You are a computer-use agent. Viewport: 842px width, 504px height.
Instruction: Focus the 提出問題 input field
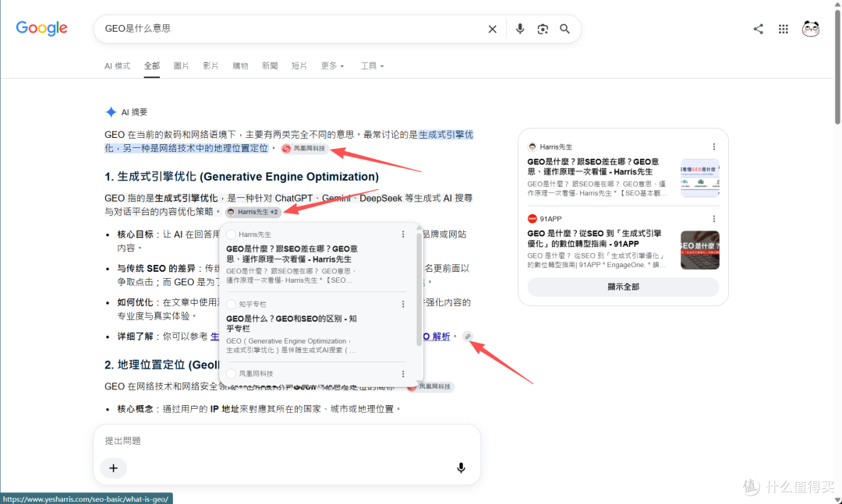(x=287, y=441)
